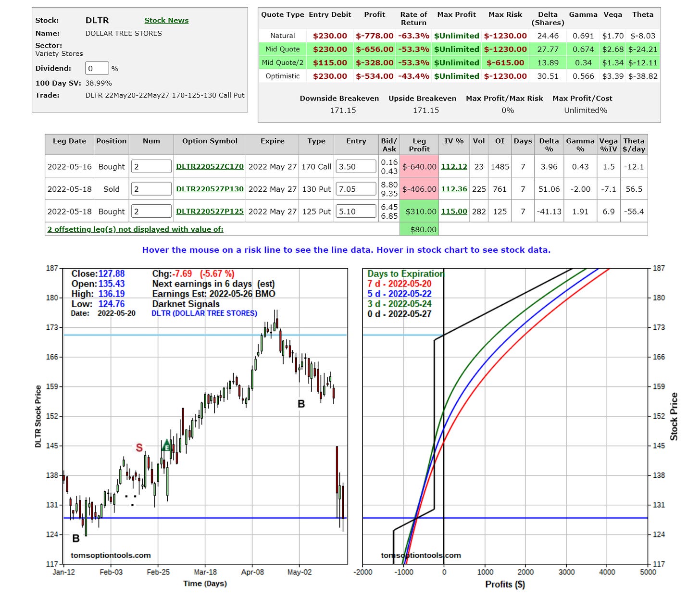Click the Close value 127.88
Image resolution: width=700 pixels, height=597 pixels.
point(112,274)
